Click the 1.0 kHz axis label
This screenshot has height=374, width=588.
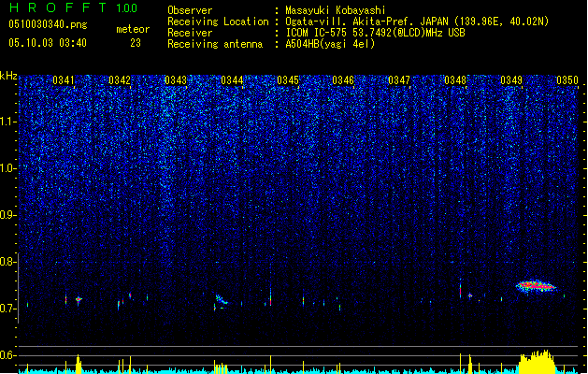[x=8, y=168]
